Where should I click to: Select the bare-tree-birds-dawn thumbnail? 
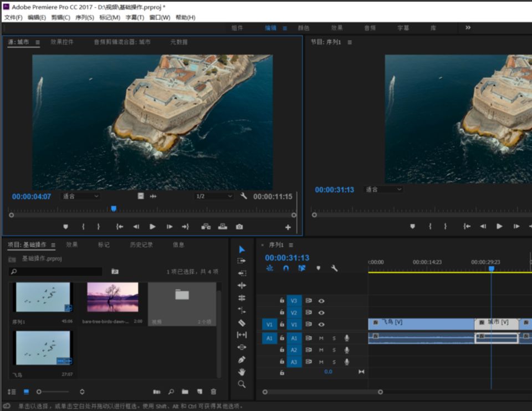click(113, 297)
